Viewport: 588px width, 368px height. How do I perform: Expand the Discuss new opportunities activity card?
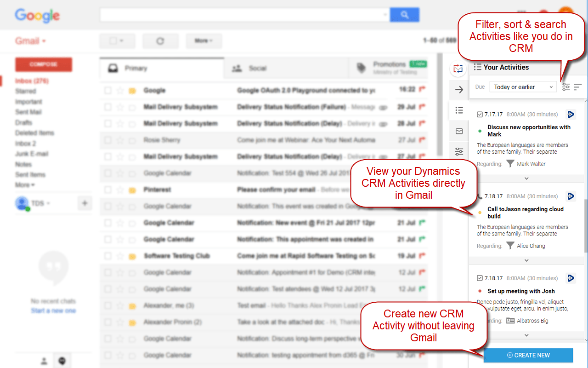pos(526,178)
